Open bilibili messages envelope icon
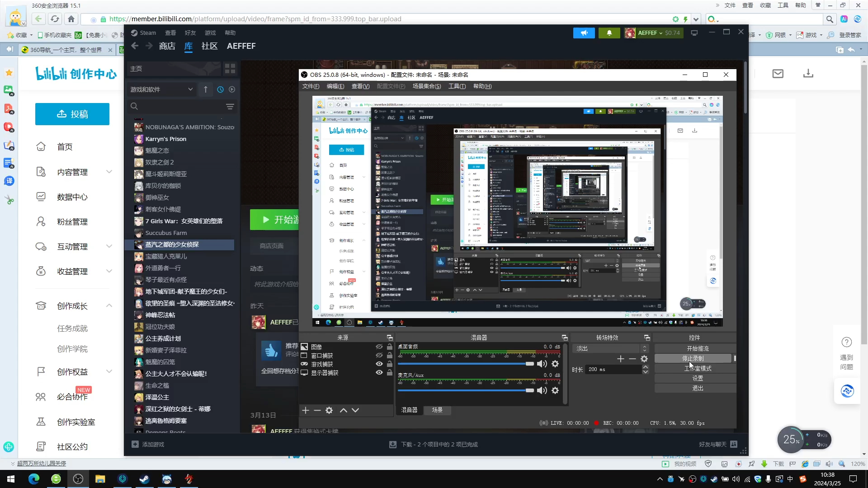868x488 pixels. coord(778,74)
